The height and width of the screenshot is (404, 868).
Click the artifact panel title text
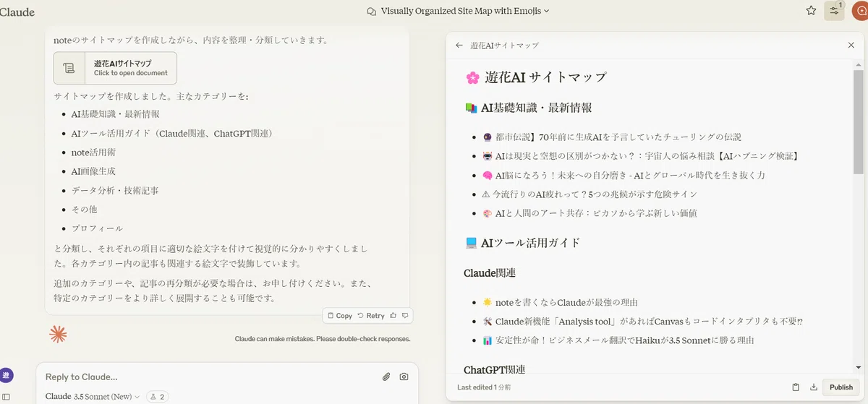pos(504,45)
